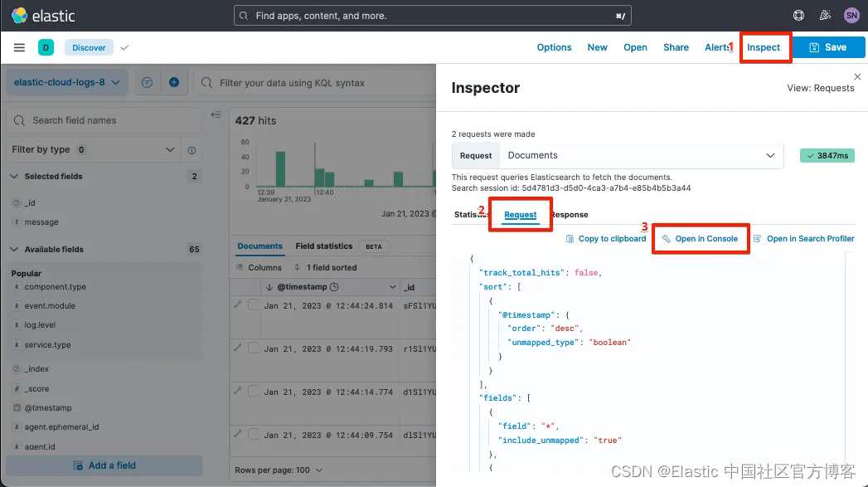Select the Field statistics tab
Viewport: 868px width, 487px height.
point(324,246)
